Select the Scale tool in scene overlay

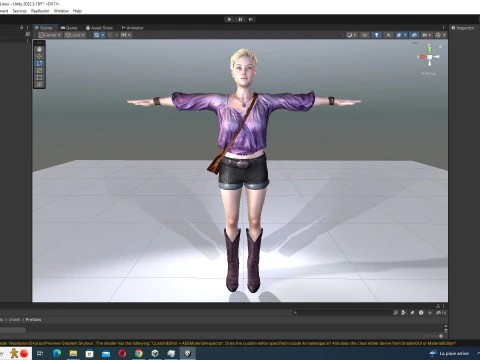pos(39,70)
